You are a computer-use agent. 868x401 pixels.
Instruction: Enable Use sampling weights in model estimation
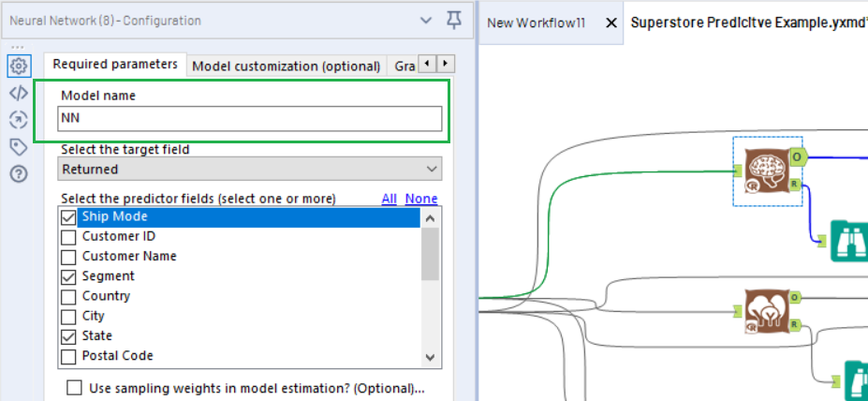[75, 387]
